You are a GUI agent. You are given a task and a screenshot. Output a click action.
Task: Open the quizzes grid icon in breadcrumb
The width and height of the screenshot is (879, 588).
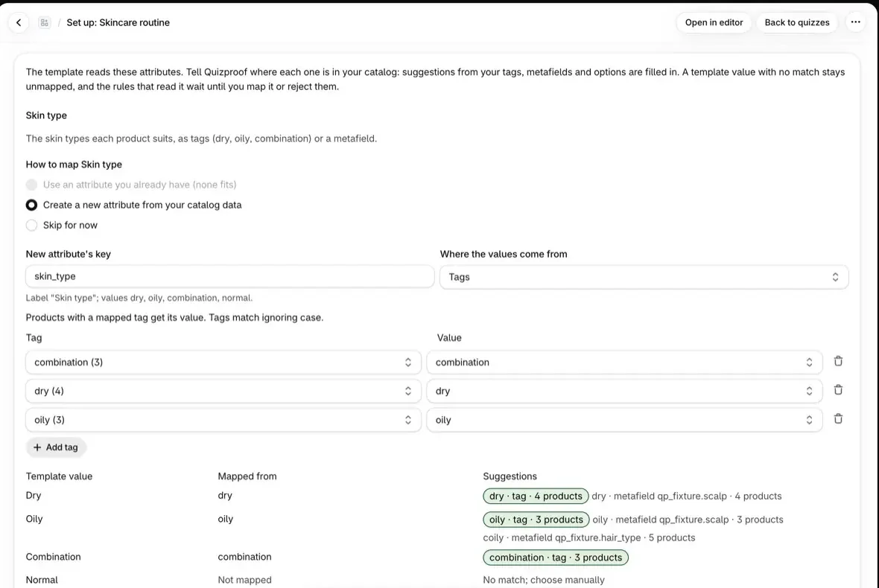[x=44, y=22]
